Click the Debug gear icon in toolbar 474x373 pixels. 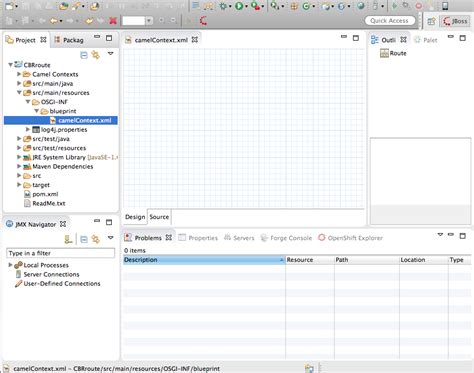(223, 6)
